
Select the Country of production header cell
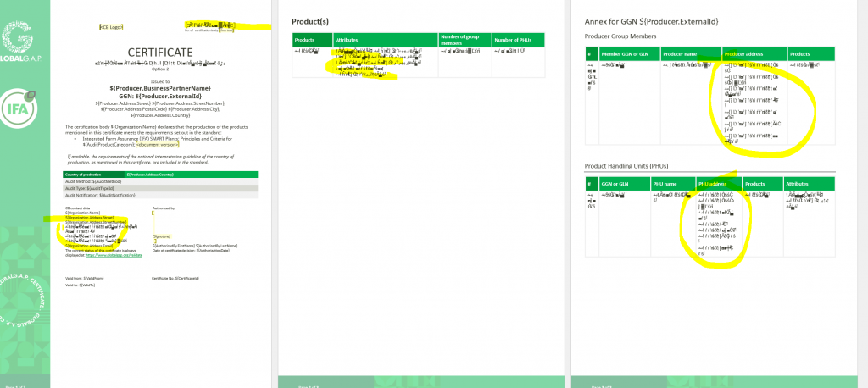click(x=93, y=175)
